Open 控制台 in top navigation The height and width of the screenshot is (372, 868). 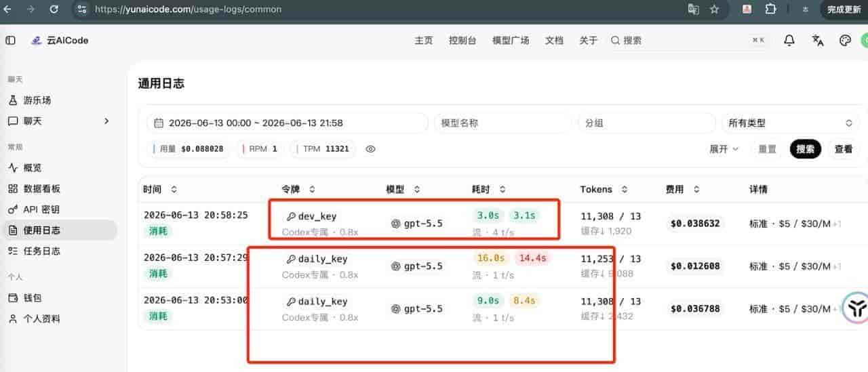[462, 41]
